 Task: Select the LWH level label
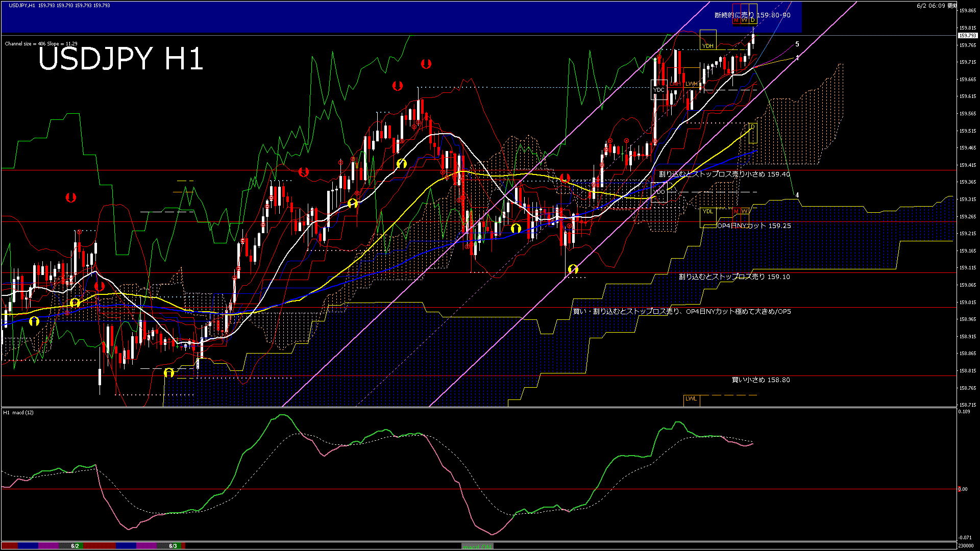pyautogui.click(x=692, y=83)
